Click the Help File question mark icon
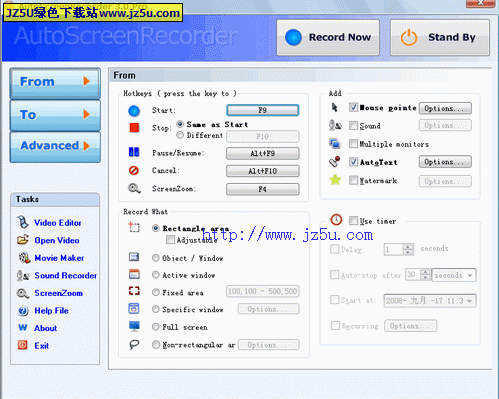The image size is (499, 399). click(23, 311)
